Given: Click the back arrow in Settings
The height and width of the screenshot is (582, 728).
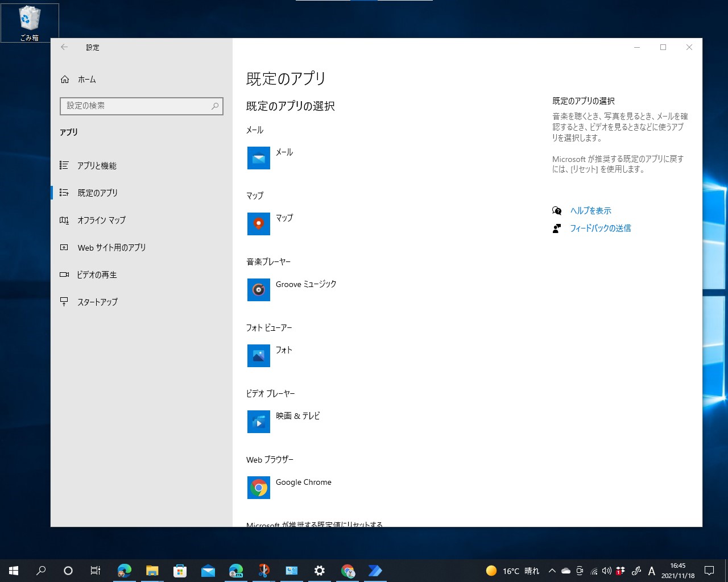Looking at the screenshot, I should [x=64, y=47].
